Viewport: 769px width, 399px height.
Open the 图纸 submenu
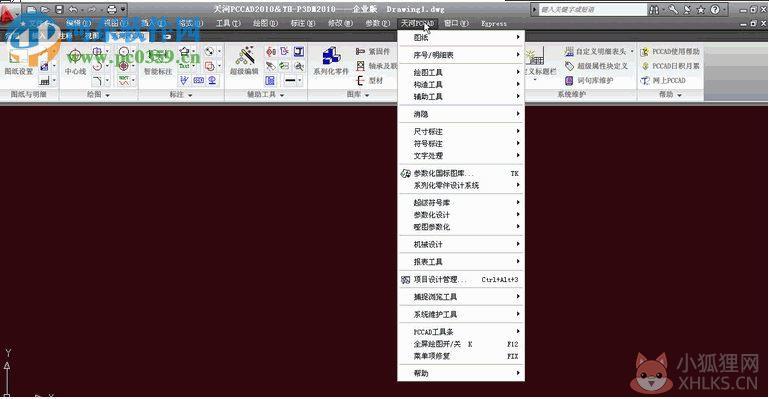click(x=461, y=37)
